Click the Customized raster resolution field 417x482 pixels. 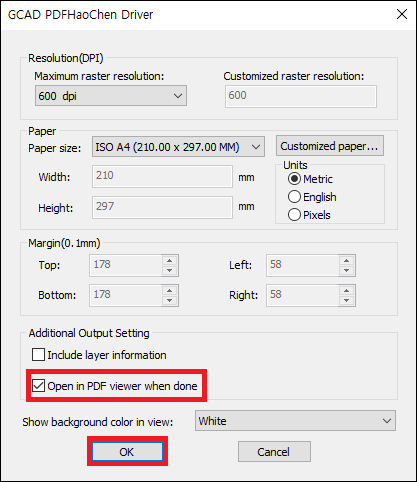(301, 96)
